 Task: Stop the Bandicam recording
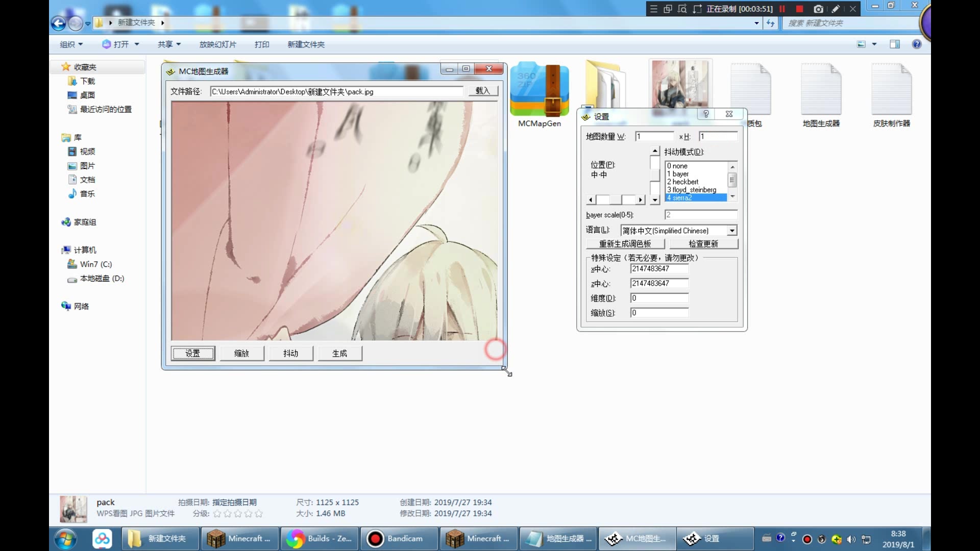pos(800,9)
